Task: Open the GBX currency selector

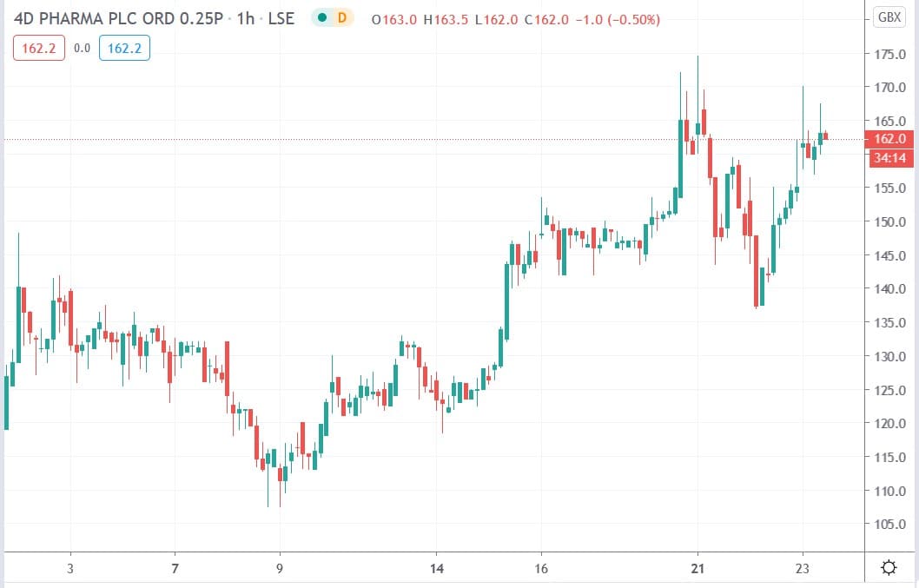Action: coord(889,17)
